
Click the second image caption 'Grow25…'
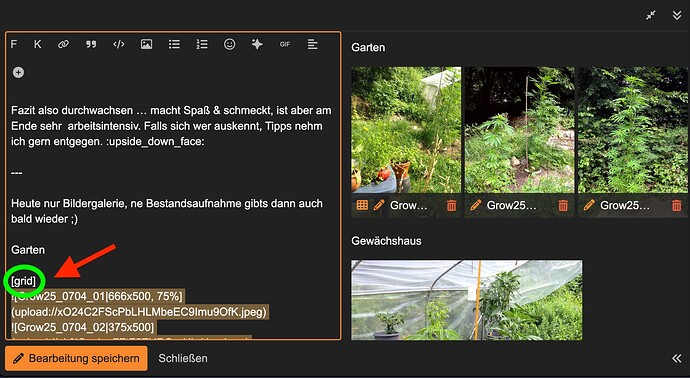(512, 205)
